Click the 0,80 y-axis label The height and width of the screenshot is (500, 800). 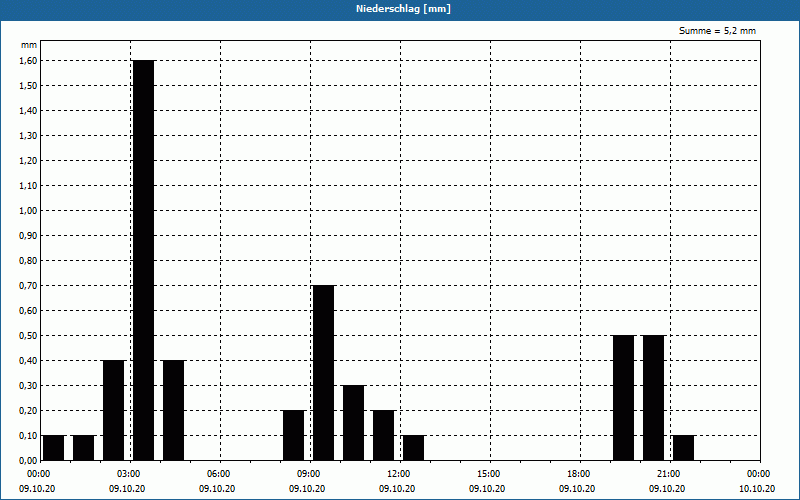click(x=28, y=261)
